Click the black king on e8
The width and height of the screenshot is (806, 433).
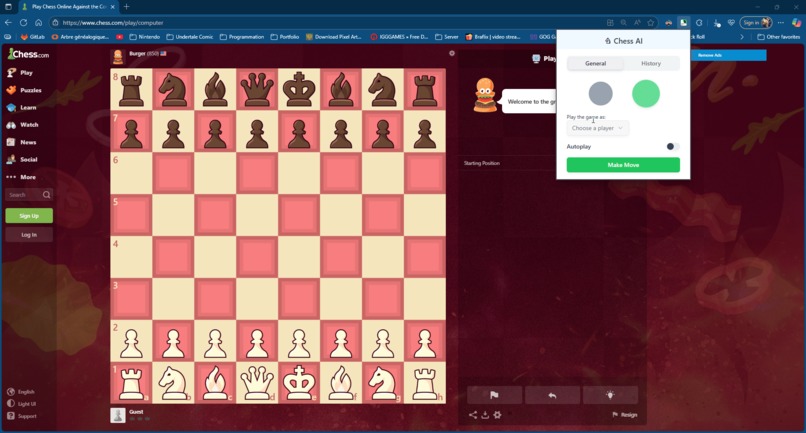(x=299, y=89)
